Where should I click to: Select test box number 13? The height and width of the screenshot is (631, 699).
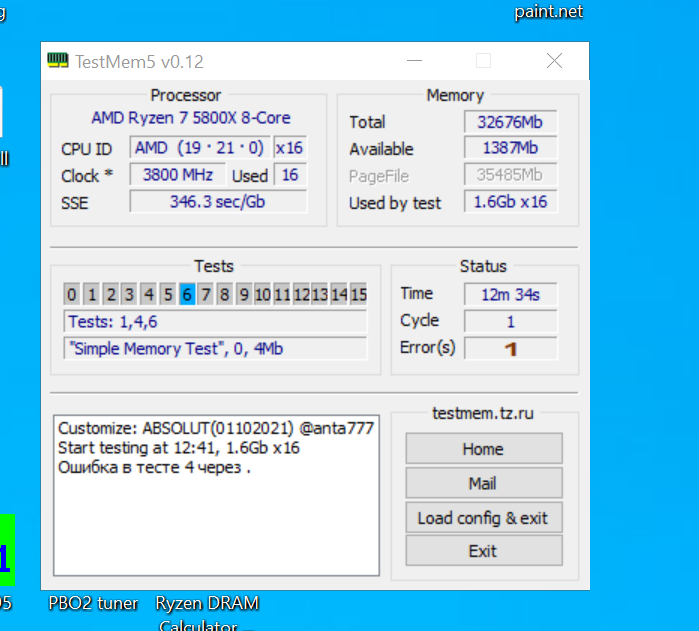[320, 294]
